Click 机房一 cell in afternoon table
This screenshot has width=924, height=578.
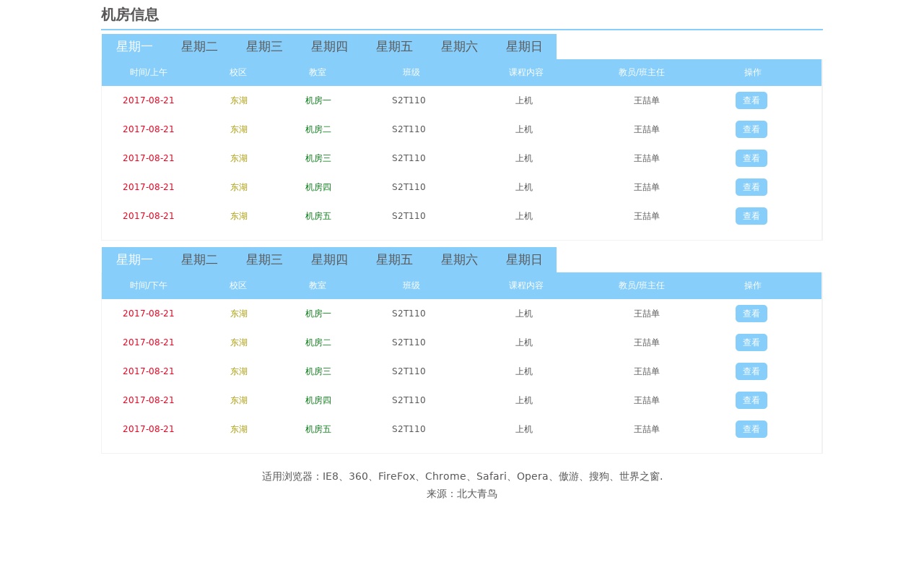tap(318, 314)
